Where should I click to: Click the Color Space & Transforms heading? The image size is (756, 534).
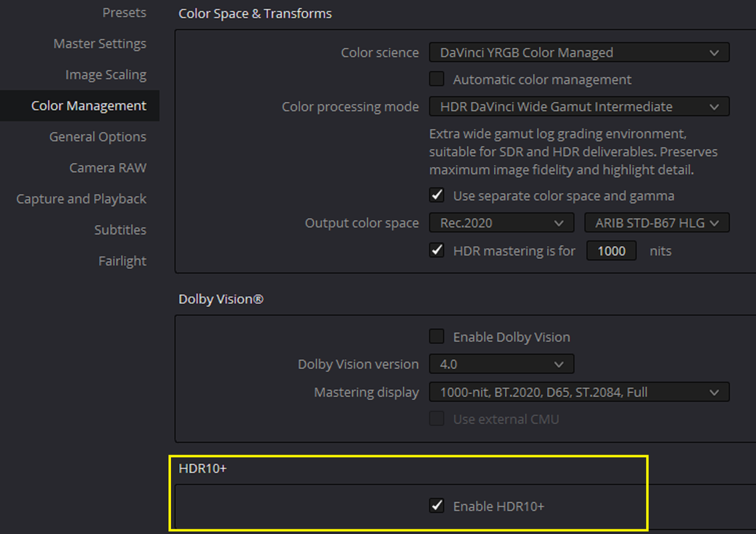(255, 13)
